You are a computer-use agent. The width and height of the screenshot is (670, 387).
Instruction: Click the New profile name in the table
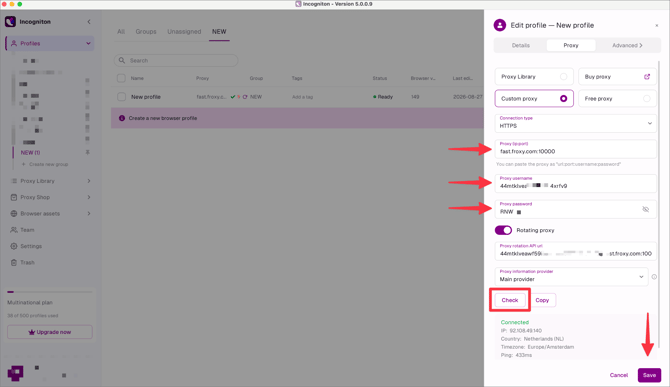point(146,97)
